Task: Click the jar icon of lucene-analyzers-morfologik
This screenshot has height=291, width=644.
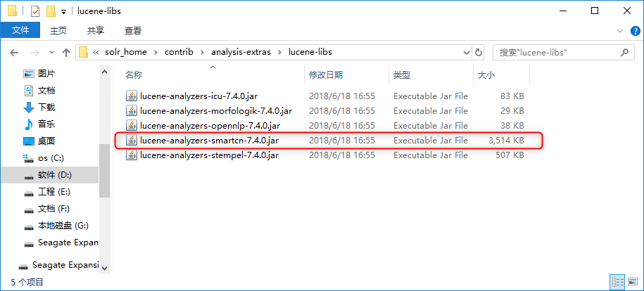Action: (132, 111)
